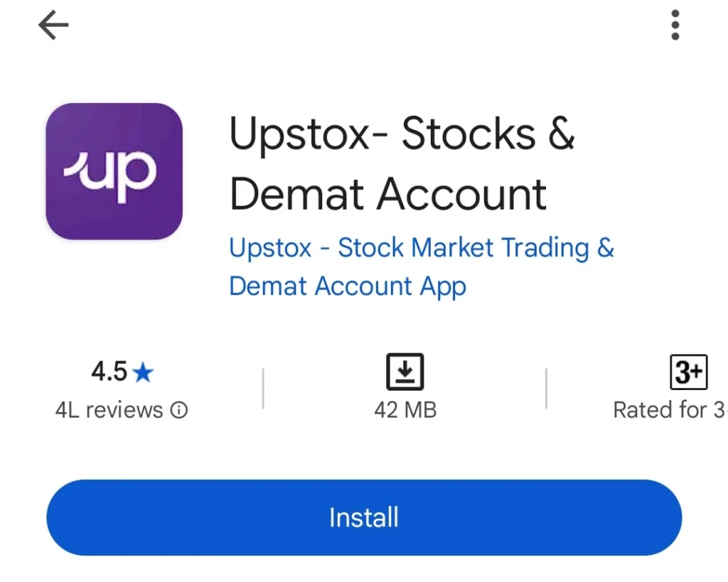
Task: Tap the blue star next to 4.5
Action: click(141, 372)
